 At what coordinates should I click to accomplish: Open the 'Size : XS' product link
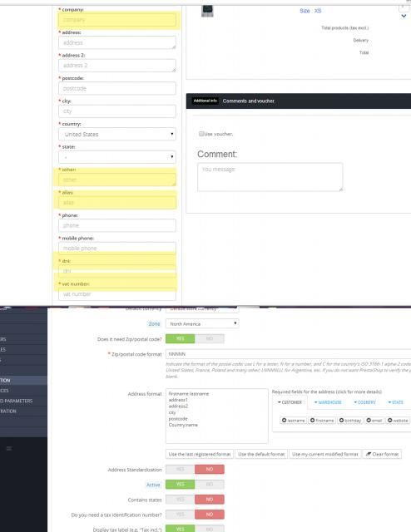click(x=310, y=11)
